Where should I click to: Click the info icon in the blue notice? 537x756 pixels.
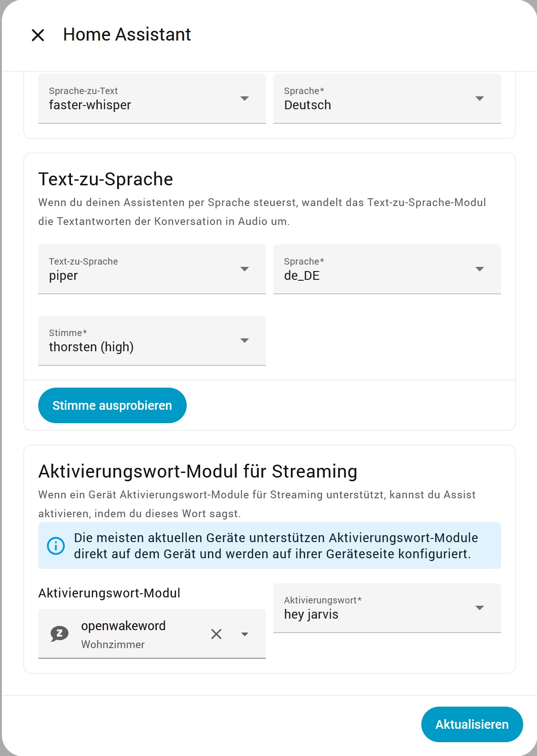56,546
